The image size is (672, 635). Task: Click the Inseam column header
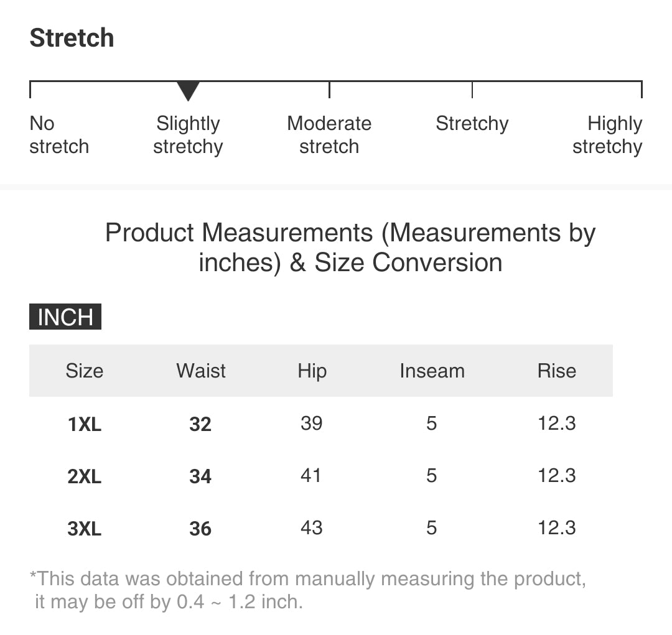point(432,371)
